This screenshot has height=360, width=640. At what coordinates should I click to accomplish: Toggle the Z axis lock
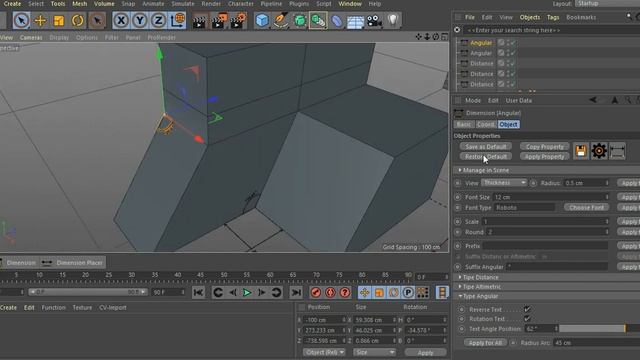click(x=158, y=20)
